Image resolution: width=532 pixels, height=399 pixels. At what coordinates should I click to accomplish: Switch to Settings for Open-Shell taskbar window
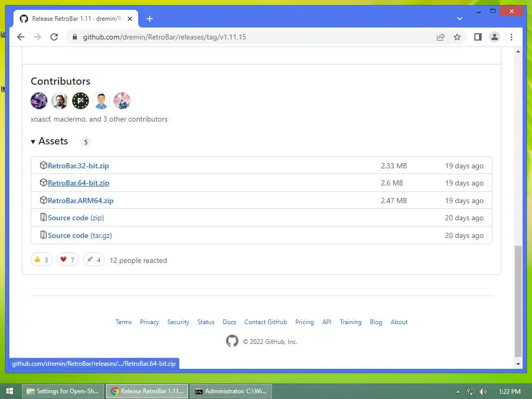coord(63,391)
